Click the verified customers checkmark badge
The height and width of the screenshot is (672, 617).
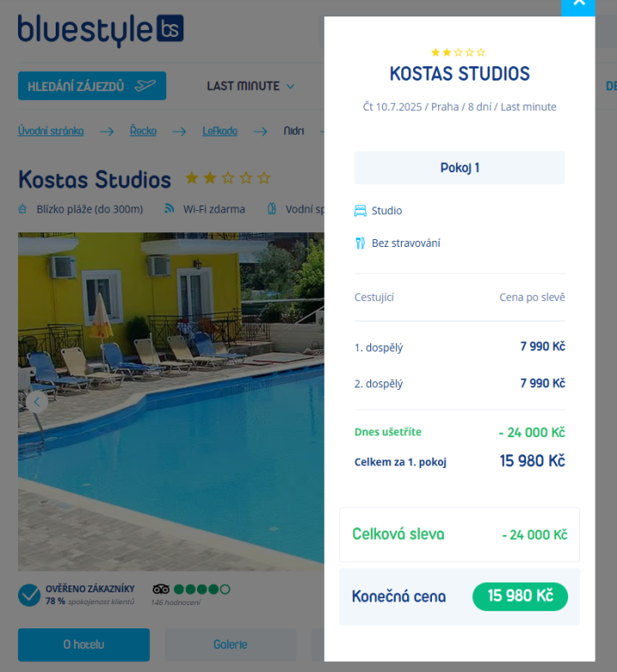(x=29, y=595)
